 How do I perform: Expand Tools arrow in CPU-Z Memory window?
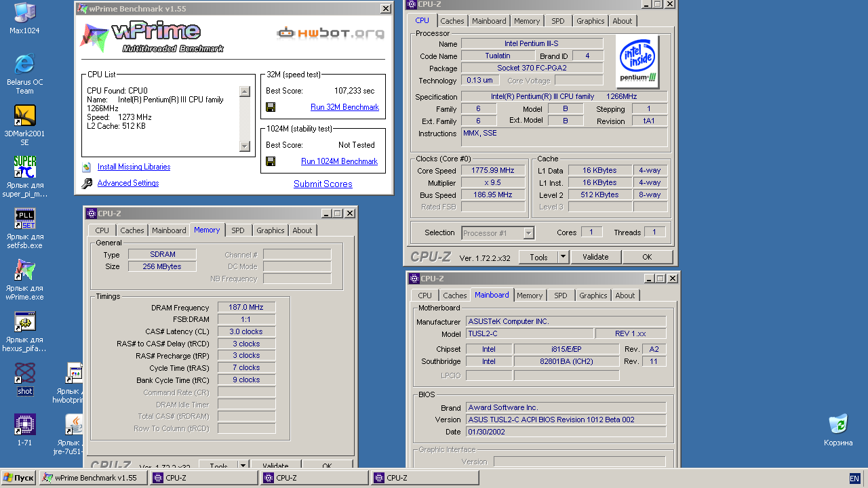click(x=243, y=466)
